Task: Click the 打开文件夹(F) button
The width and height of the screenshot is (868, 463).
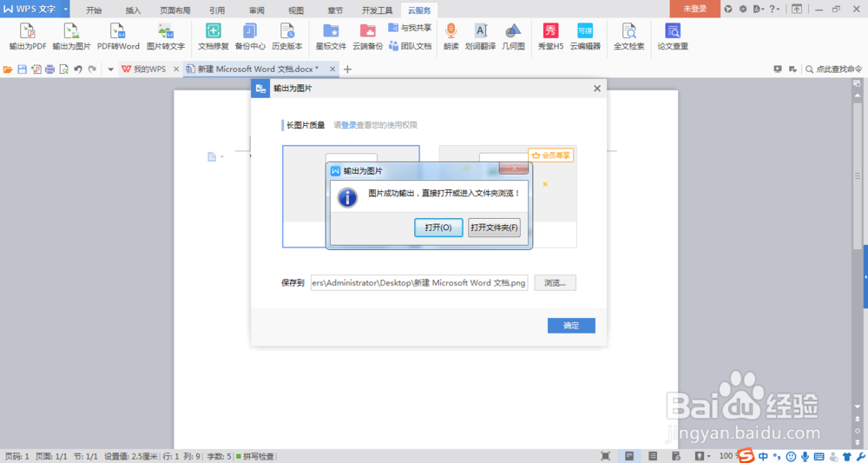Action: 495,228
